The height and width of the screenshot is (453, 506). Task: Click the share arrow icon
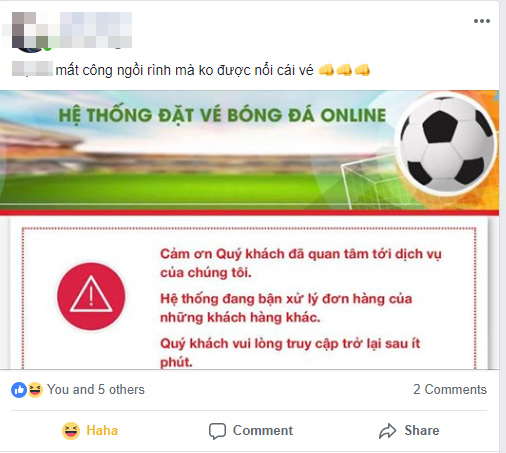[387, 431]
